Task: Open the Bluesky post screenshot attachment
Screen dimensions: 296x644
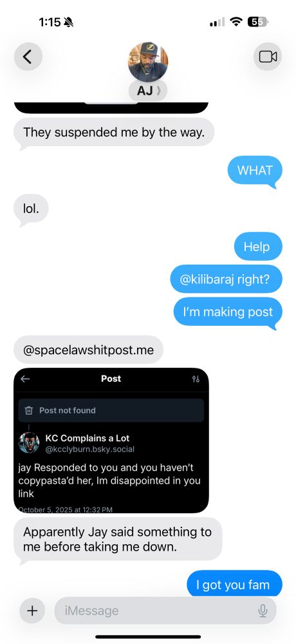Action: (x=111, y=440)
